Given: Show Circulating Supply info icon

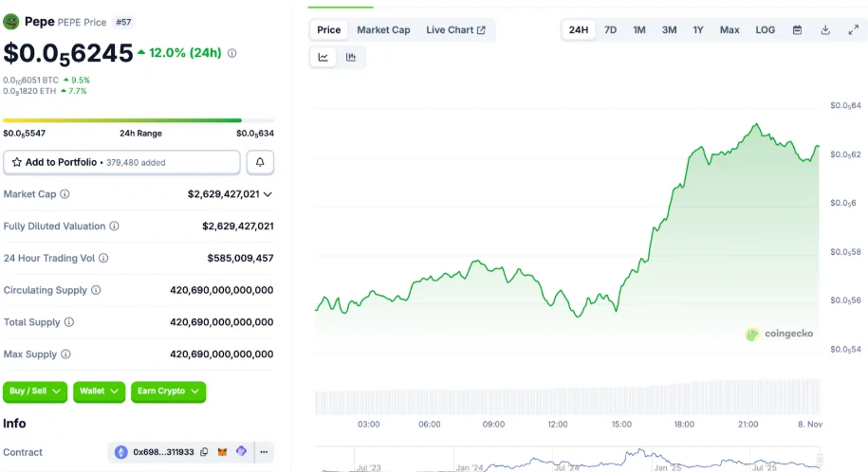Looking at the screenshot, I should (96, 290).
